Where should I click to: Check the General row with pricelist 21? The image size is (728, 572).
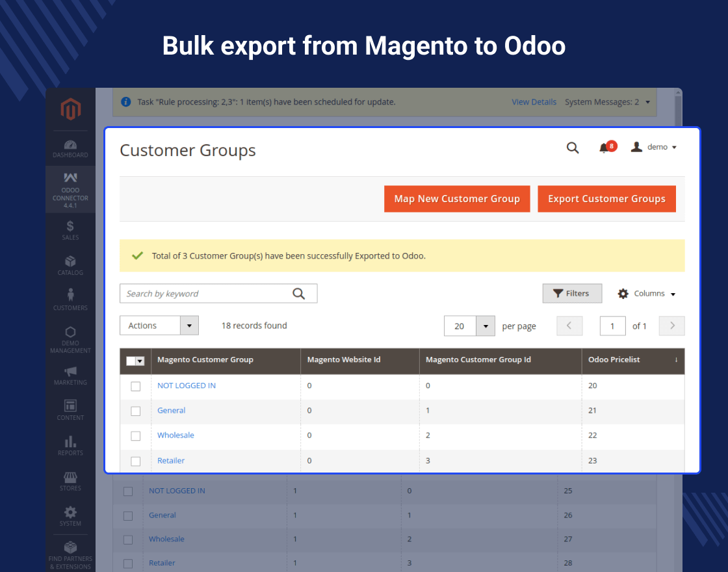coord(136,411)
